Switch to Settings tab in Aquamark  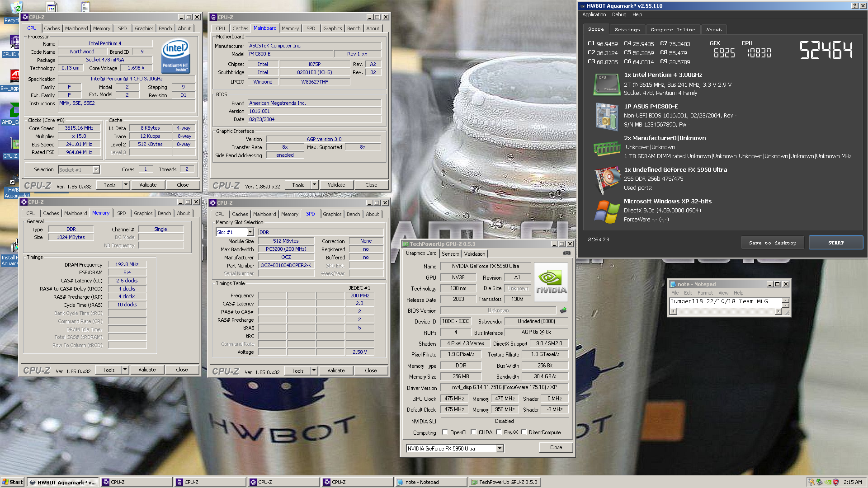click(627, 29)
